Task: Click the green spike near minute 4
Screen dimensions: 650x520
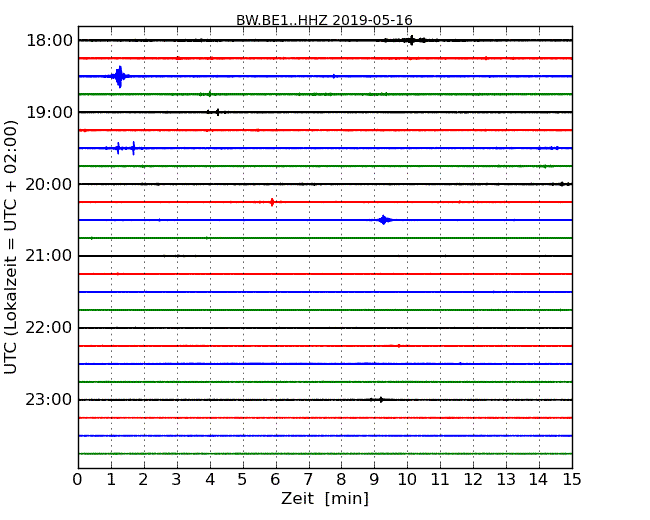Action: 209,94
